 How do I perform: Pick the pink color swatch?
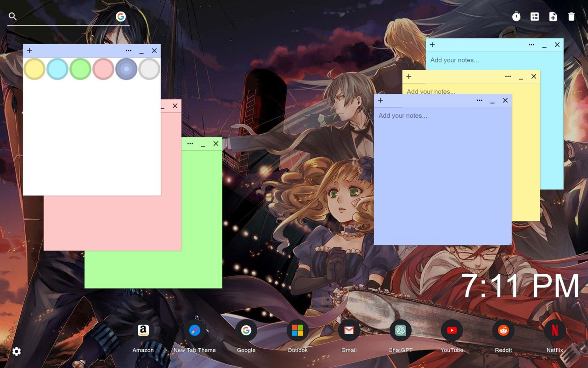103,69
